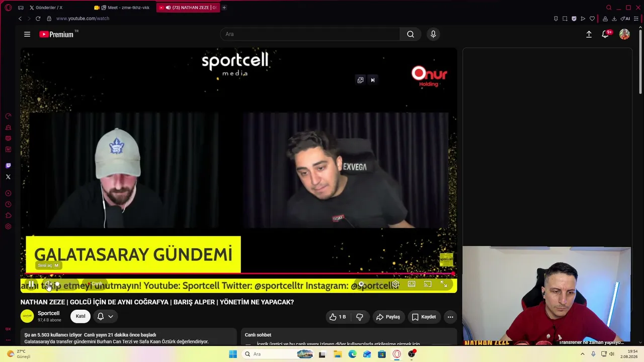Open Microsoft Store from taskbar
The height and width of the screenshot is (362, 644).
click(382, 354)
